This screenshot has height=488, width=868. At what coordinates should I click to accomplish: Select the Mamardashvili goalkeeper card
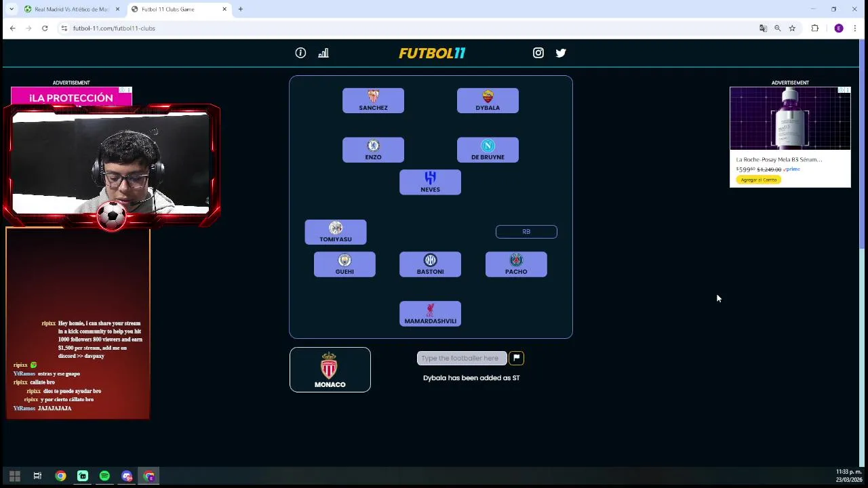pyautogui.click(x=430, y=314)
